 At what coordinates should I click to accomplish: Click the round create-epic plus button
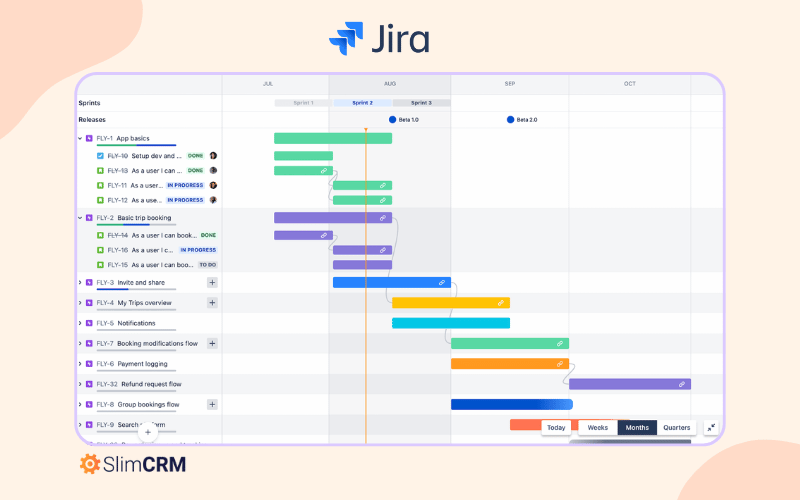pyautogui.click(x=147, y=432)
